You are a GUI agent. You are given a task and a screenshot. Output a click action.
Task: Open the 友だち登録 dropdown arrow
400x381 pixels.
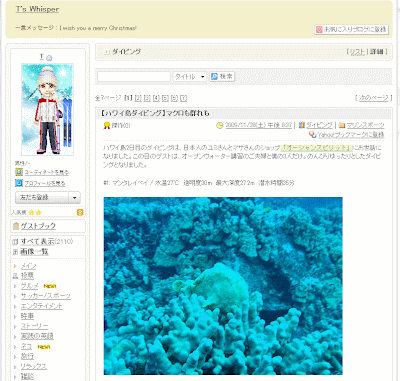point(75,198)
